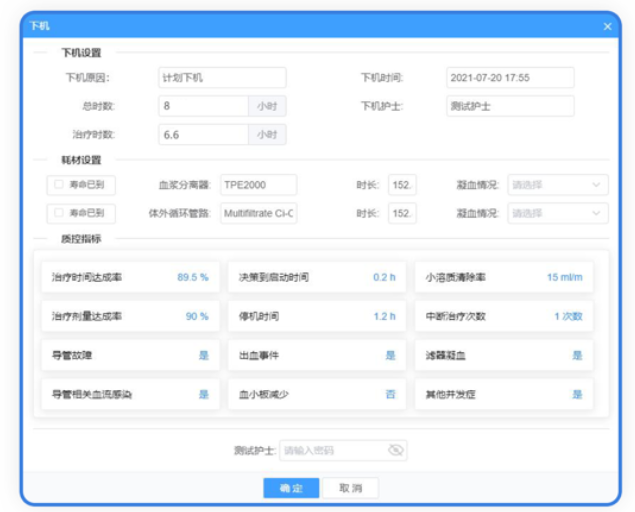Click the 下机设置 section heading
This screenshot has height=512, width=635.
click(x=81, y=53)
